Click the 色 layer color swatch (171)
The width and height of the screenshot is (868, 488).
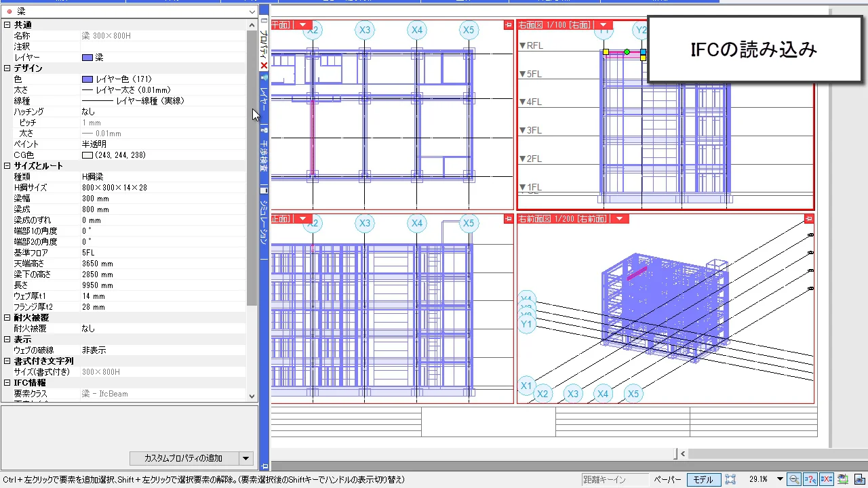click(87, 79)
